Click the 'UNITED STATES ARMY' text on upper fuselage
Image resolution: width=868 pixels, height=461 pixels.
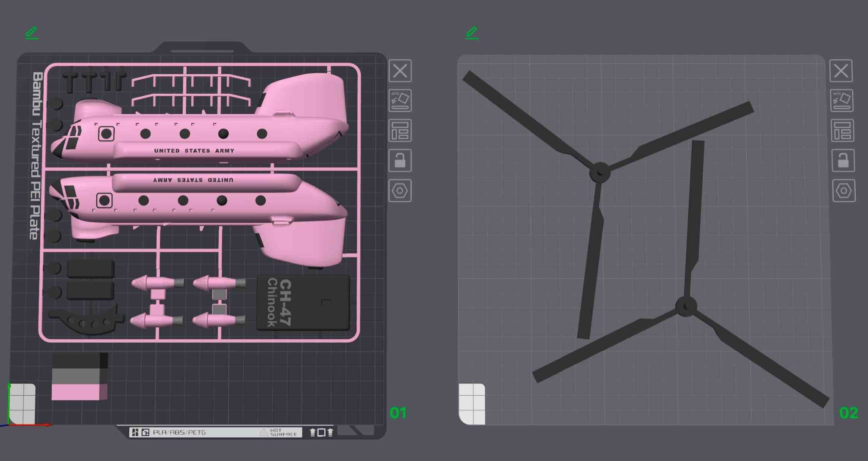194,151
